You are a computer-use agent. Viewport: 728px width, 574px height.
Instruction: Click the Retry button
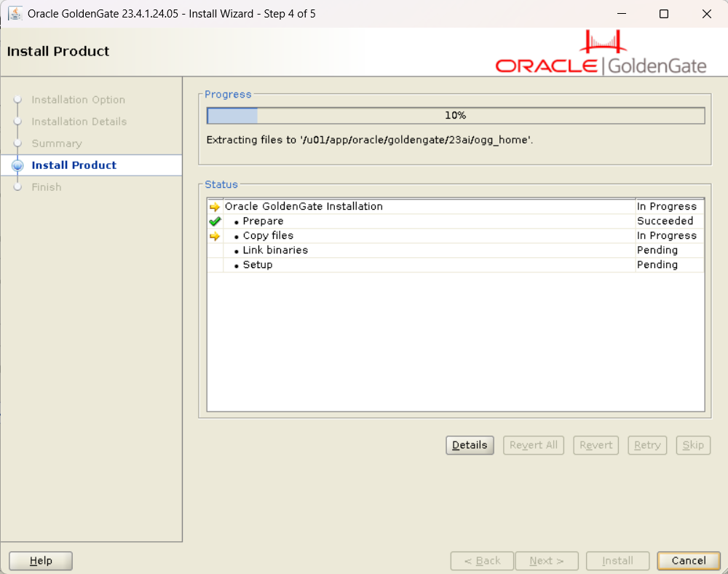point(647,445)
